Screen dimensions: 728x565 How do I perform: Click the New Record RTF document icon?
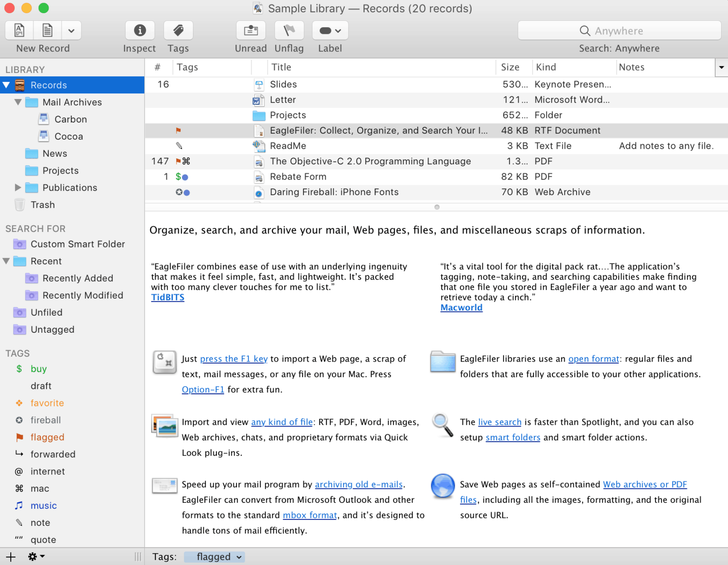tap(19, 30)
